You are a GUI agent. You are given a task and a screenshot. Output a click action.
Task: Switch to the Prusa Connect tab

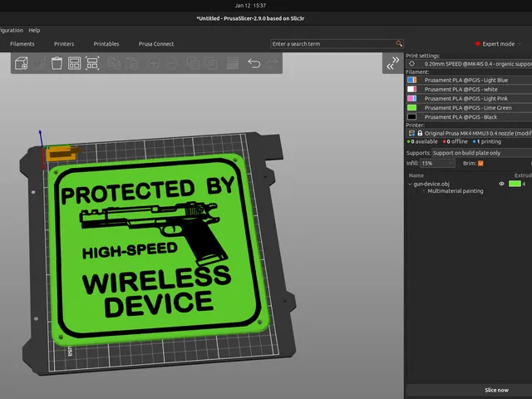tap(156, 44)
